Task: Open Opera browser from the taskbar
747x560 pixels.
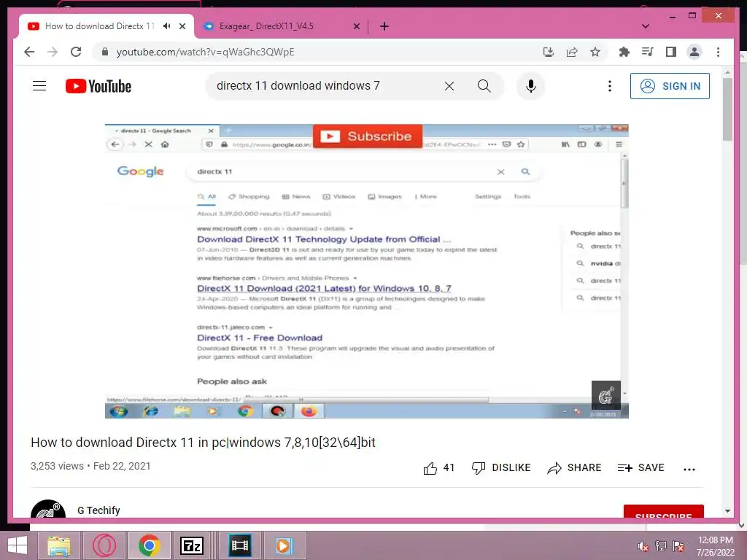Action: tap(104, 545)
